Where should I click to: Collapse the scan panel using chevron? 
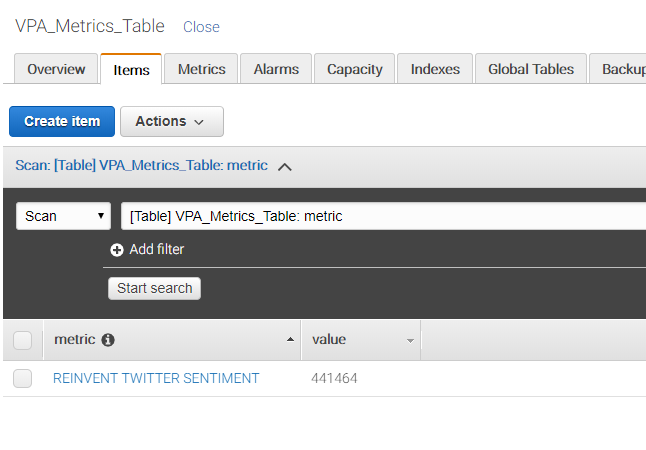(285, 167)
